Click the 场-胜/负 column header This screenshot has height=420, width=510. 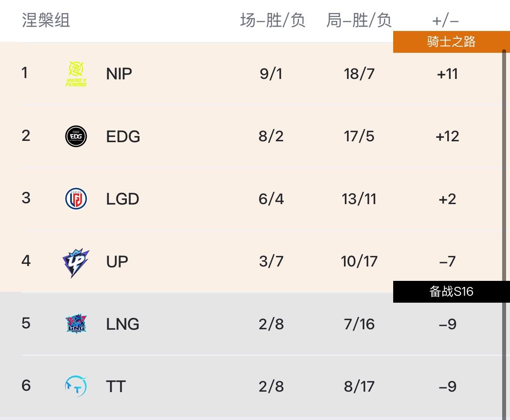pyautogui.click(x=272, y=20)
